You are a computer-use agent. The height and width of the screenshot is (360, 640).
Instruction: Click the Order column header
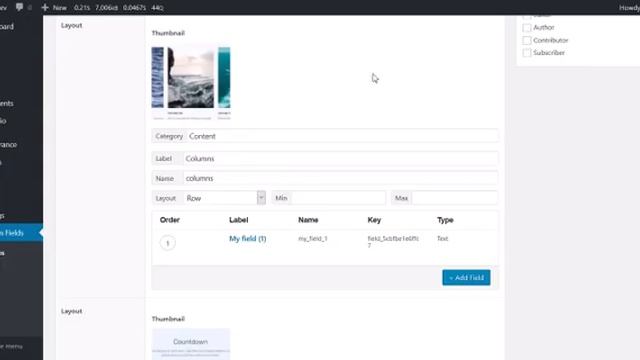[x=170, y=220]
